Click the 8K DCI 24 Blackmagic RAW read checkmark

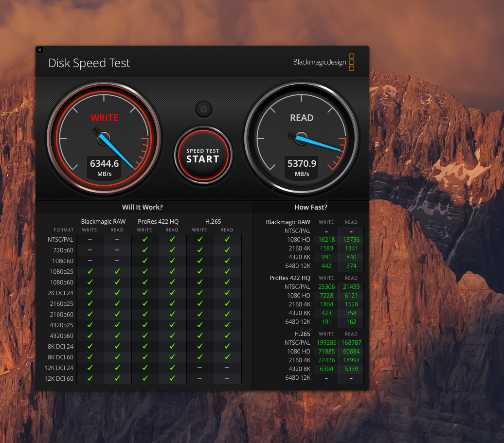[x=117, y=346]
